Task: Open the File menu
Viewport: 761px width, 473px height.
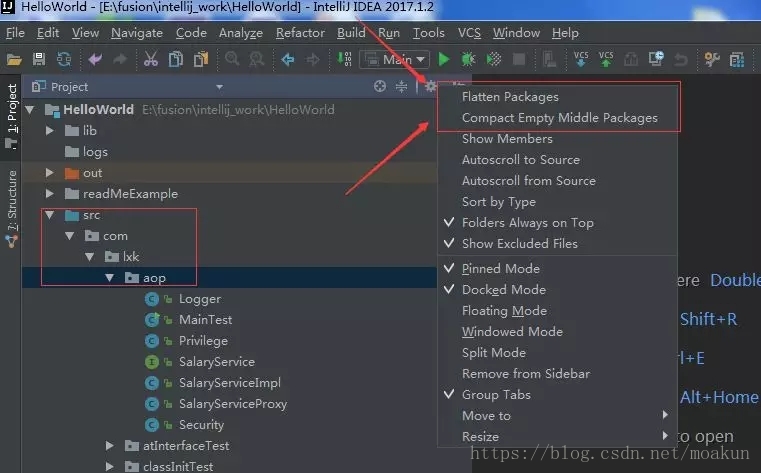Action: (15, 33)
